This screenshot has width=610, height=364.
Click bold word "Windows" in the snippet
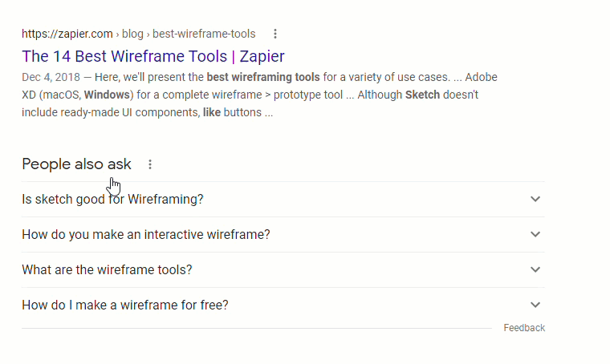[107, 95]
